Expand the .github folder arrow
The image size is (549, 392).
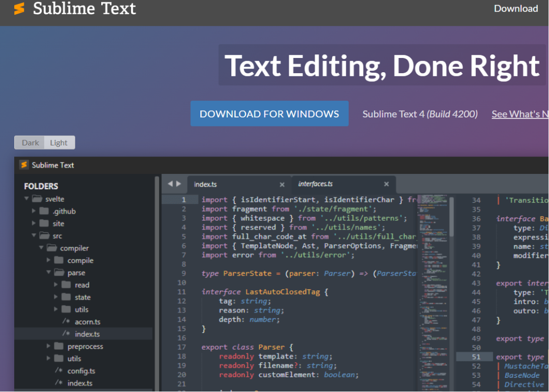click(34, 211)
